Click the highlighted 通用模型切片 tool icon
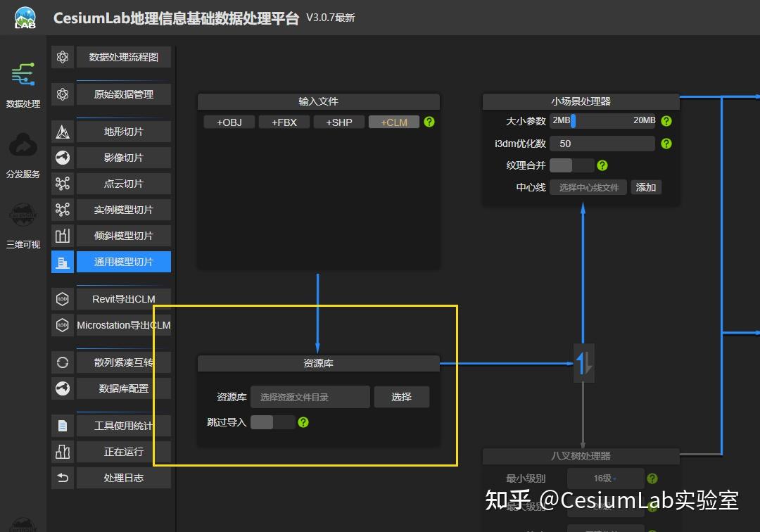The height and width of the screenshot is (532, 760). tap(62, 261)
